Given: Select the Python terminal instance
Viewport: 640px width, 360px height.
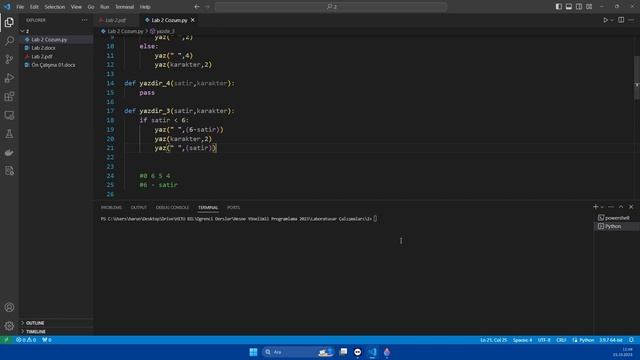Looking at the screenshot, I should tap(617, 227).
